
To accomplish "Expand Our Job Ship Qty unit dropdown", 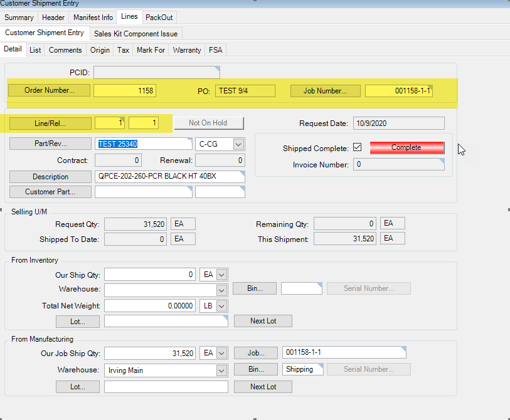I will (x=221, y=353).
